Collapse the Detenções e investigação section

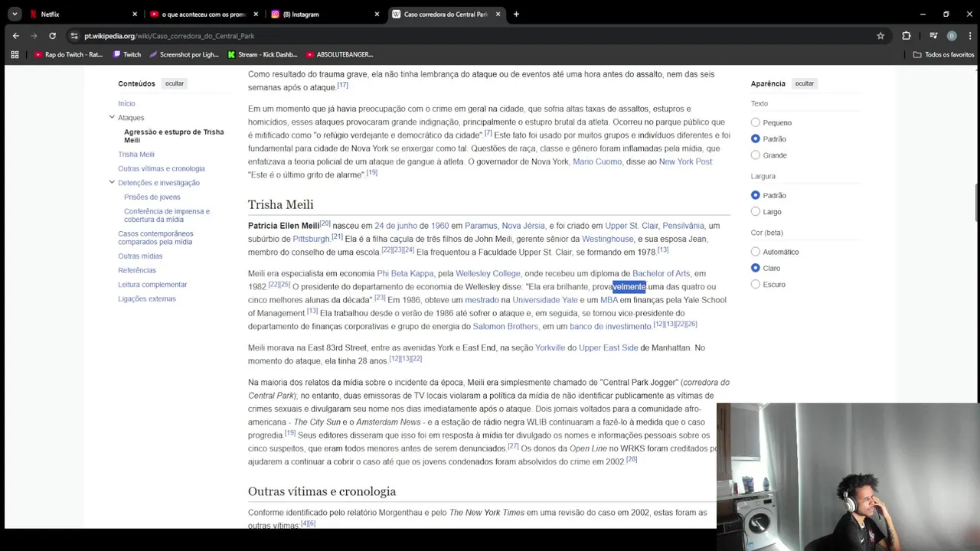coord(112,182)
